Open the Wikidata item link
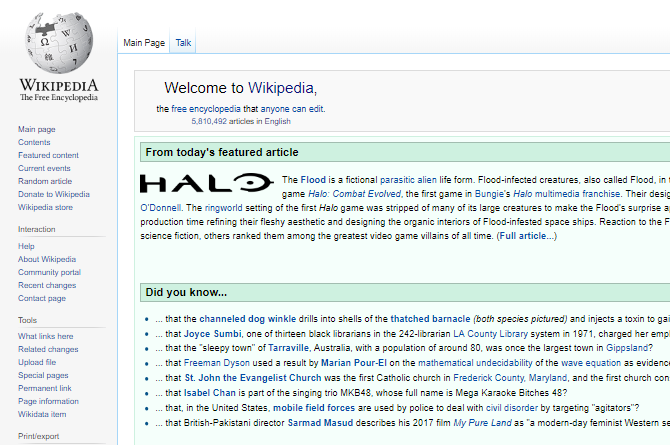Screen dimensions: 670x445 [42, 414]
